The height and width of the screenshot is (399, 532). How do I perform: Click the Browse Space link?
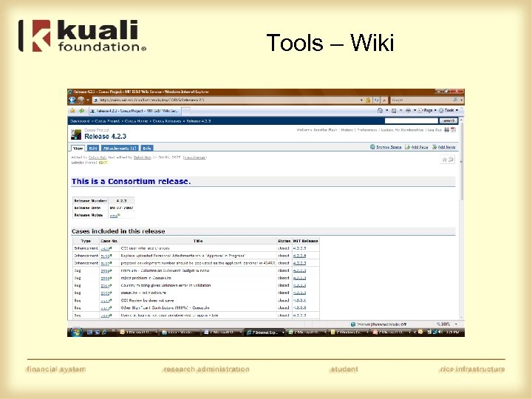click(x=386, y=147)
